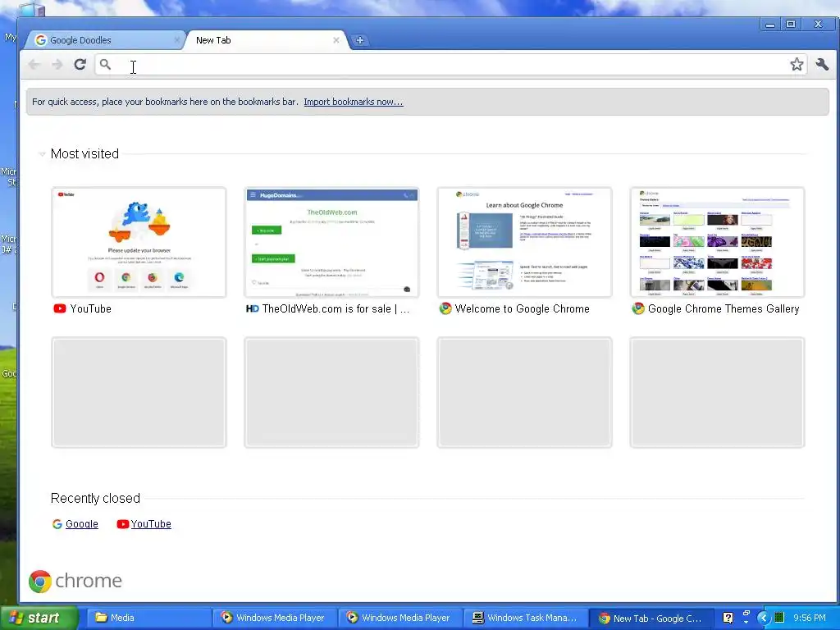Bookmark this page with the star

(797, 65)
